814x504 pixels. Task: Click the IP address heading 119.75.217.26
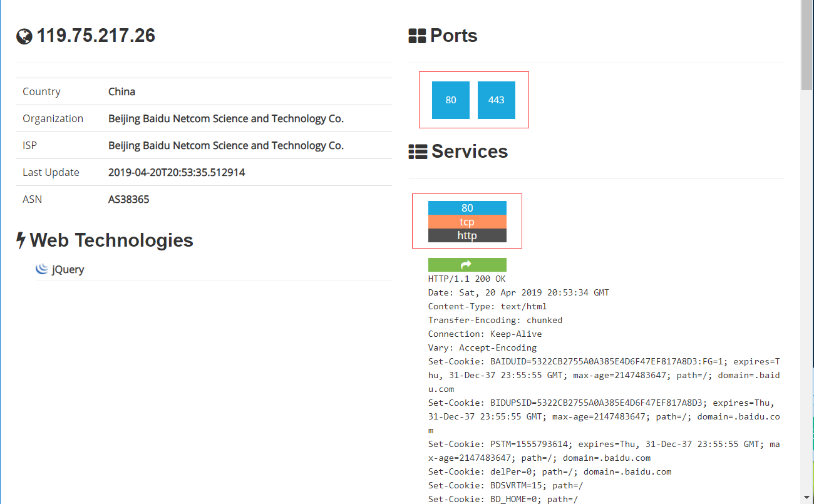pyautogui.click(x=96, y=36)
